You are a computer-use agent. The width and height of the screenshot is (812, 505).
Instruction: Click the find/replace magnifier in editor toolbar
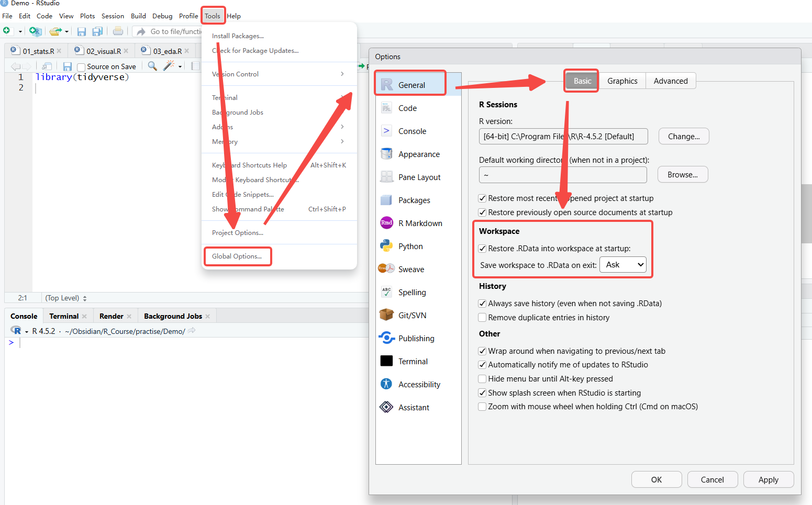click(152, 66)
